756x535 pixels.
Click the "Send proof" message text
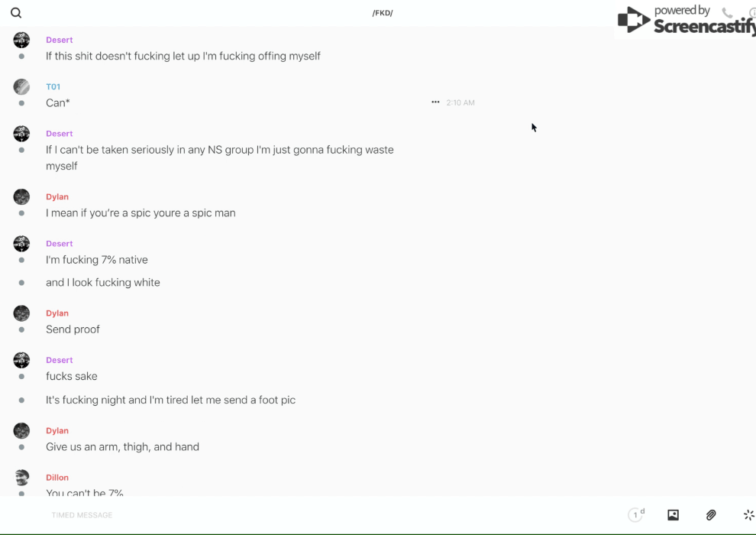73,329
